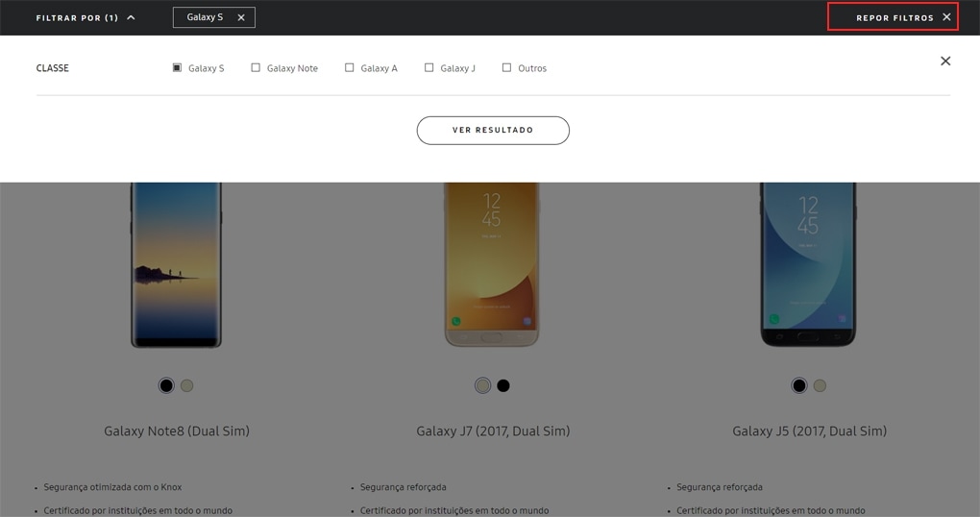This screenshot has width=980, height=517.
Task: Check the Galaxy Note checkbox
Action: pyautogui.click(x=256, y=67)
